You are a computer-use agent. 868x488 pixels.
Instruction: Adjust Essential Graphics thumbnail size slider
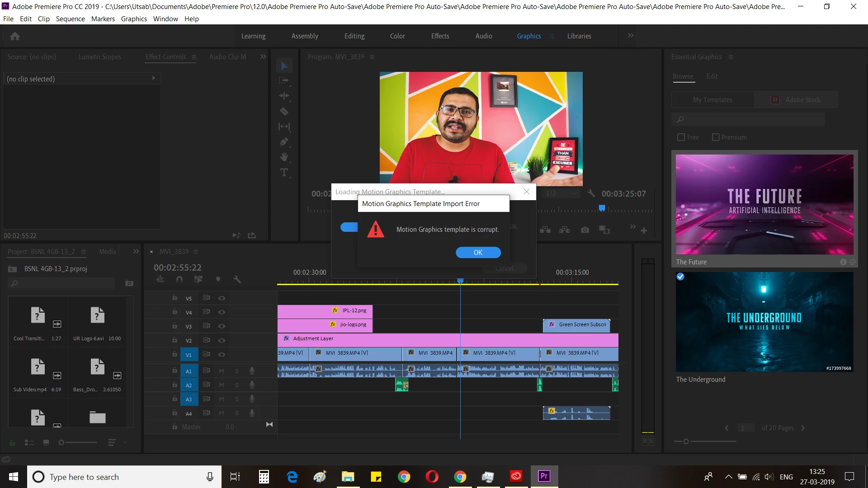pos(686,441)
